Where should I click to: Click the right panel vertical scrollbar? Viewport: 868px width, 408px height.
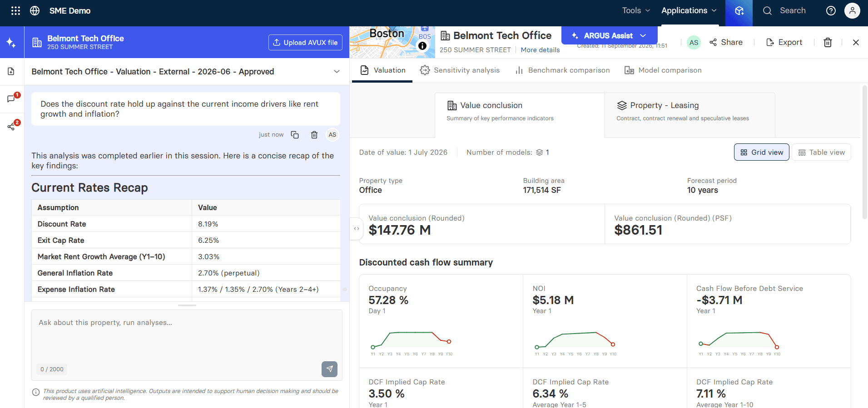pyautogui.click(x=864, y=152)
